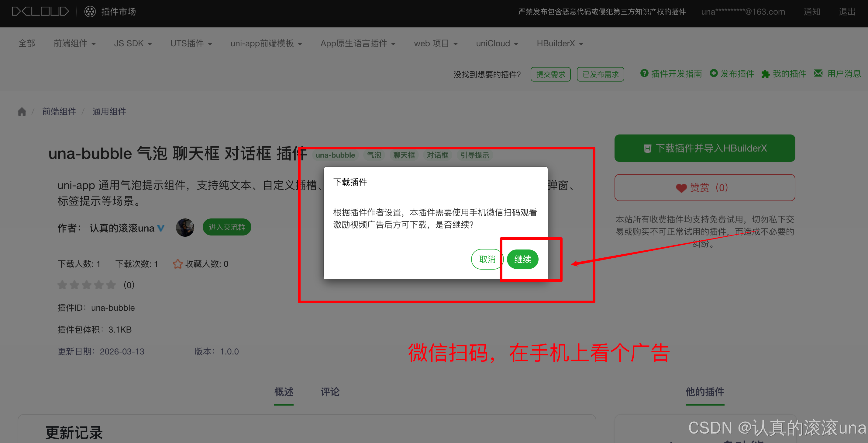Expand the uni-app前端模板 dropdown
Image resolution: width=868 pixels, height=443 pixels.
266,44
